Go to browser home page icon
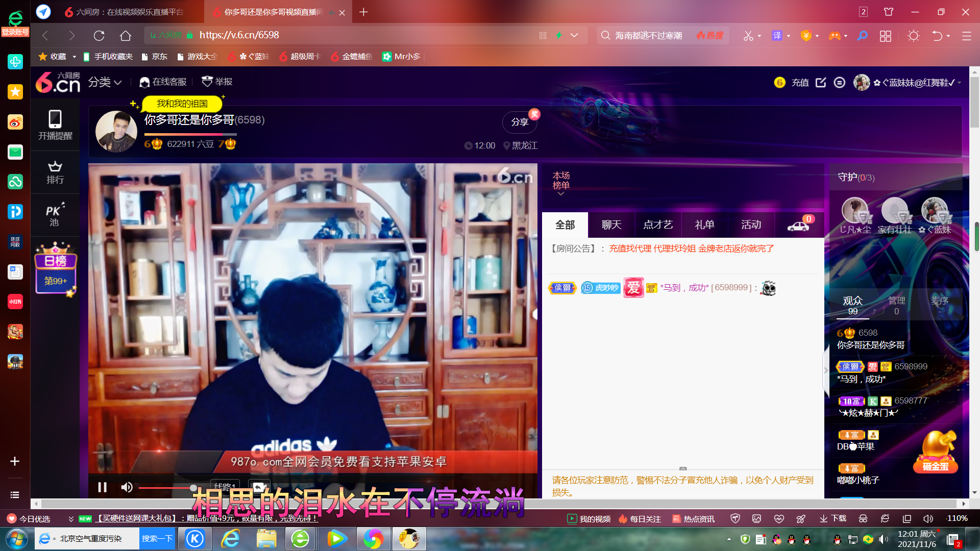The height and width of the screenshot is (551, 980). pyautogui.click(x=126, y=35)
